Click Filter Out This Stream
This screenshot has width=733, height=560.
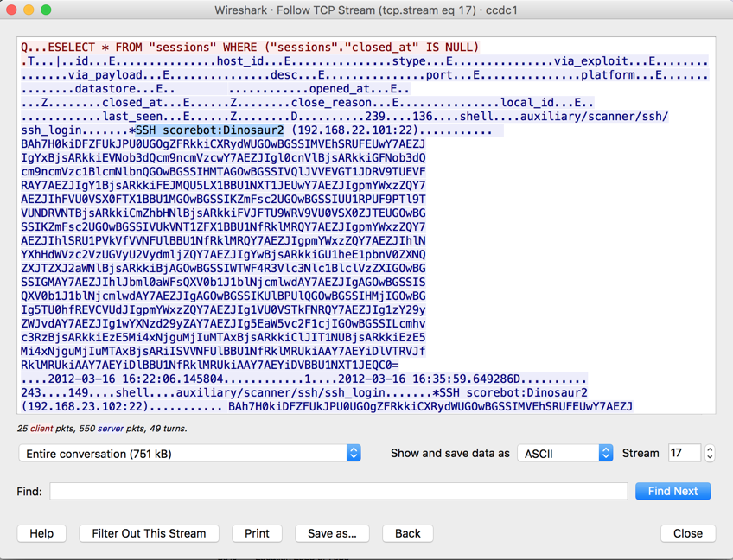click(x=150, y=533)
